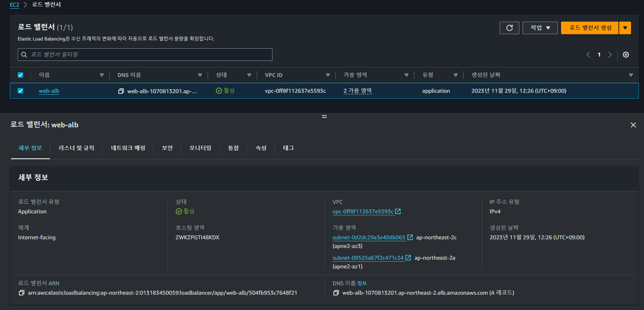Click Internet-facing scheme value
The width and height of the screenshot is (644, 310).
(37, 237)
